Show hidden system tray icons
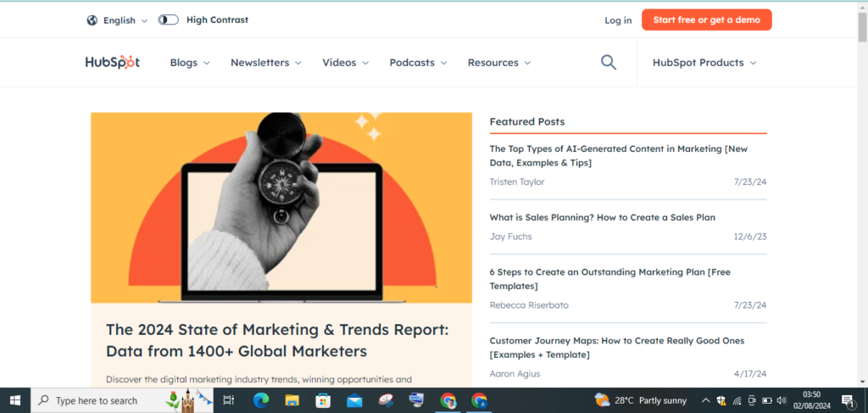Viewport: 868px width, 413px height. (x=705, y=400)
